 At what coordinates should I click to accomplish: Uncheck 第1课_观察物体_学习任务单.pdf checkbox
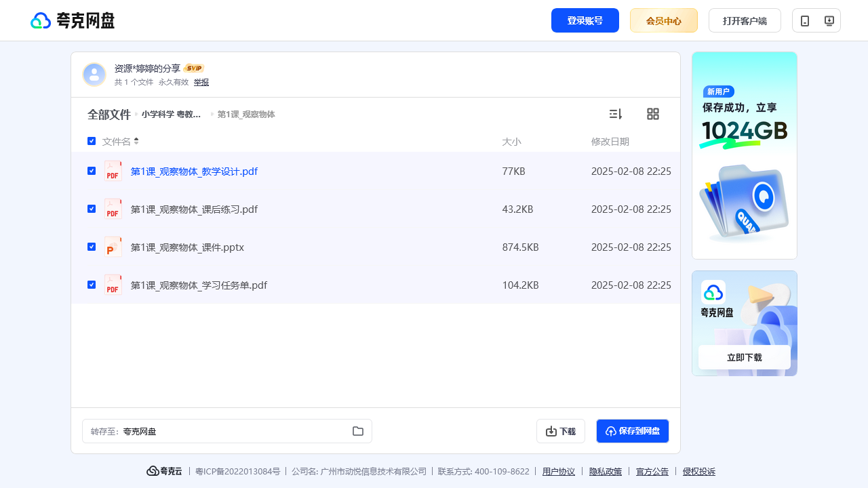pos(92,285)
